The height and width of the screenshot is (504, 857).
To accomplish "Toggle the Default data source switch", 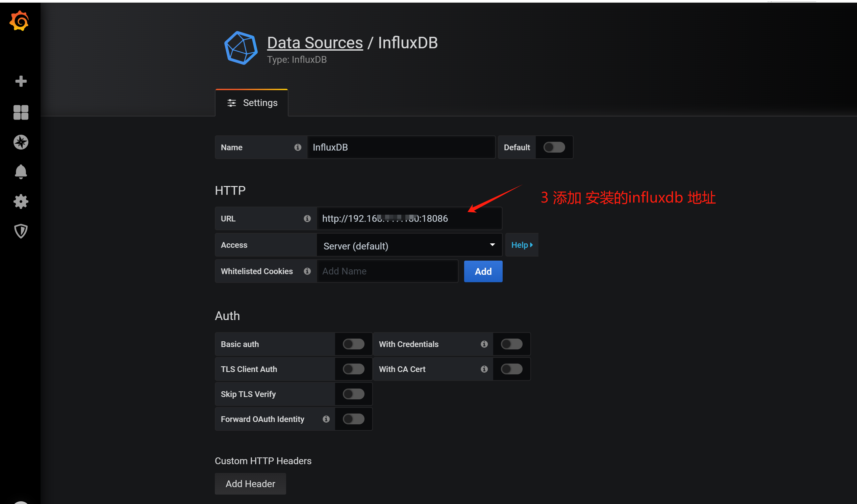I will (x=554, y=147).
